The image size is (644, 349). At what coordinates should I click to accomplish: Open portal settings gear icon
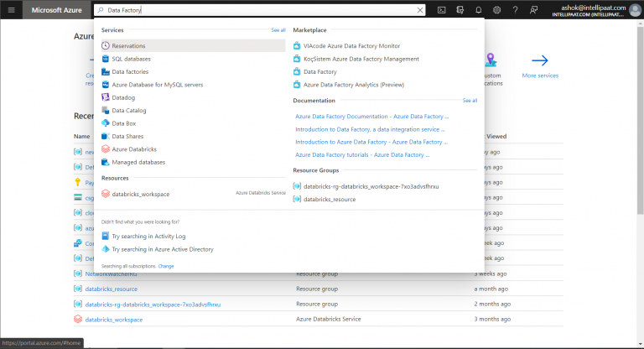(497, 10)
